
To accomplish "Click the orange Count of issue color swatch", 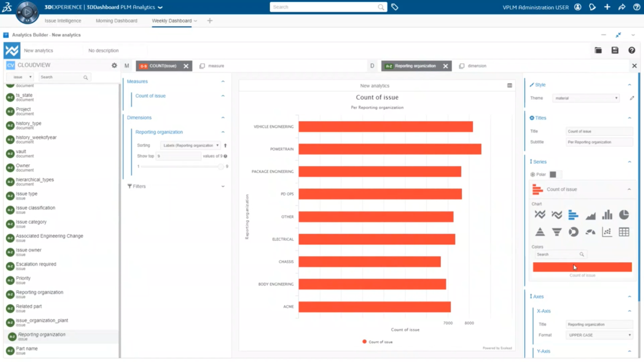I will 582,267.
